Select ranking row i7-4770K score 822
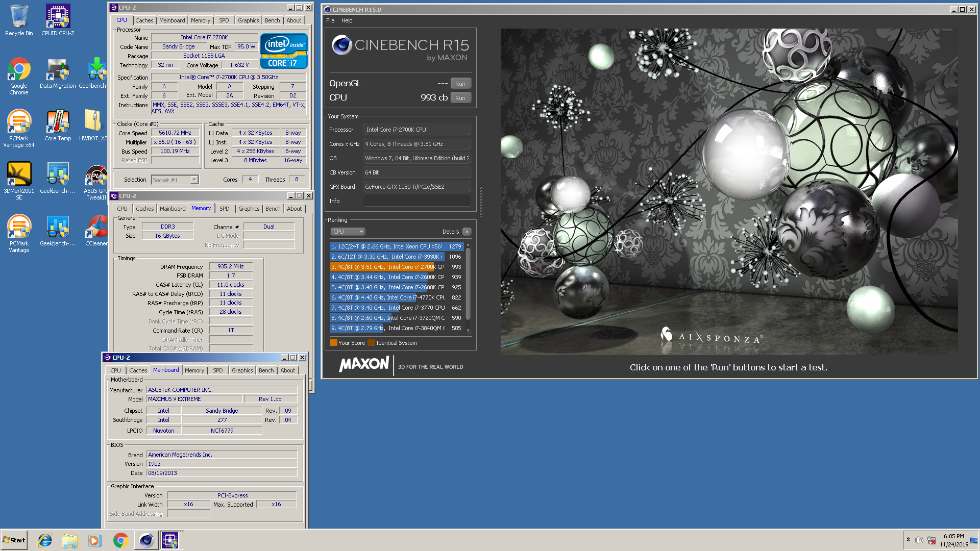 [x=397, y=297]
